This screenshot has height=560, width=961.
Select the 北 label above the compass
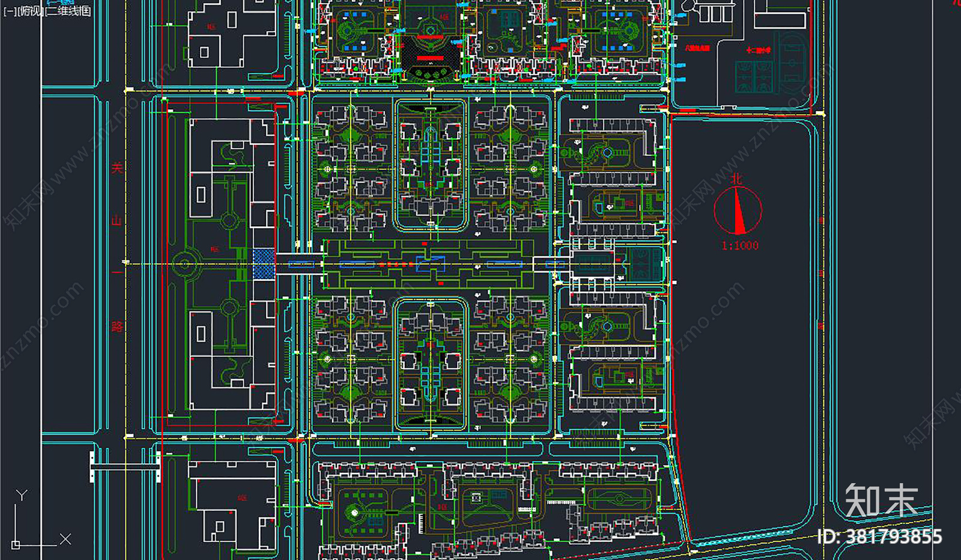[x=736, y=178]
